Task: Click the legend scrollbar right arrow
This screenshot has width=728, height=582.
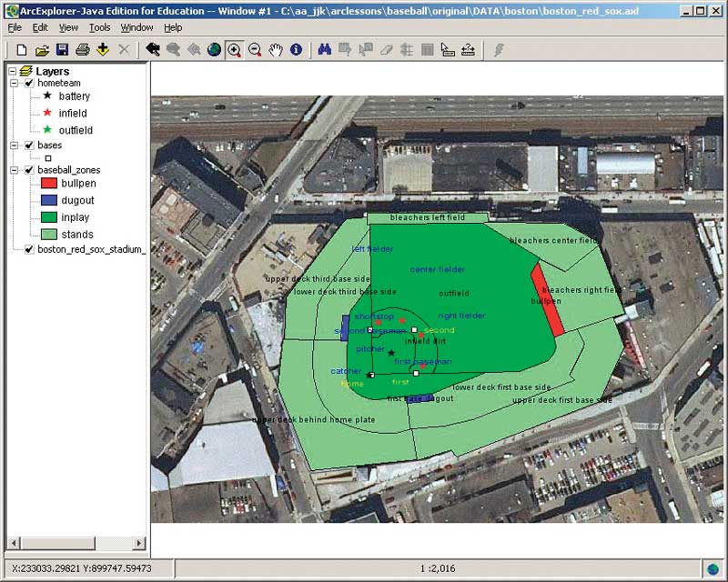Action: (x=139, y=543)
